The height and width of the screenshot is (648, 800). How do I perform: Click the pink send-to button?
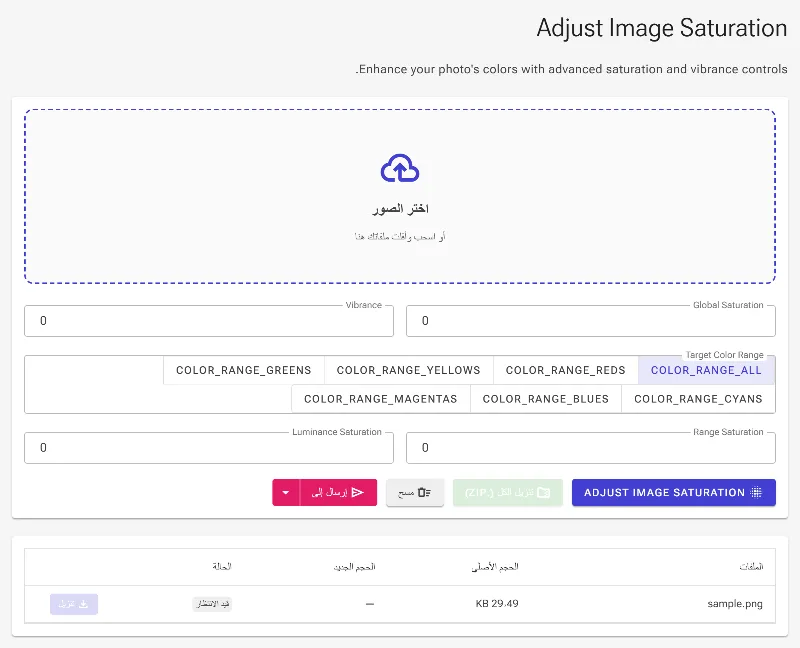coord(338,492)
